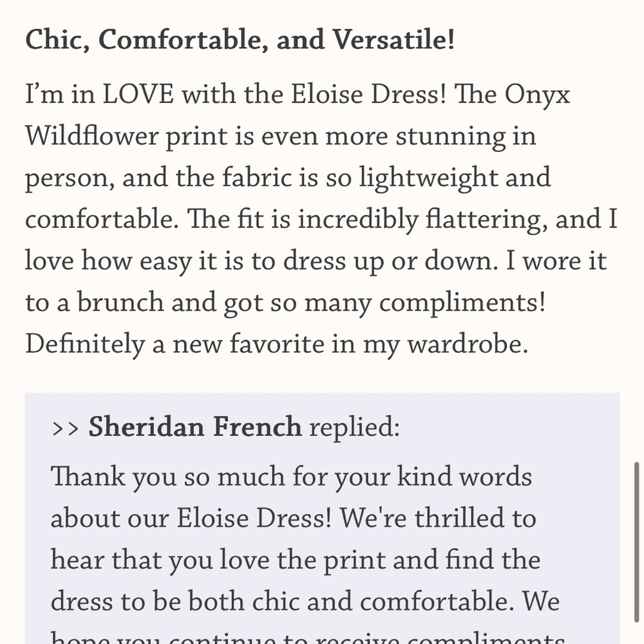Select the "Chic, Comfortable, and Versatile!" review title

click(240, 40)
